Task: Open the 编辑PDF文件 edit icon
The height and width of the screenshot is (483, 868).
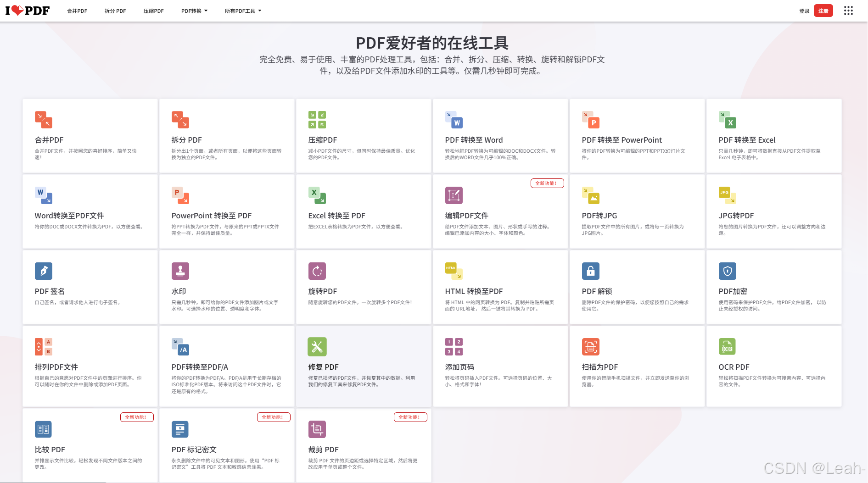Action: pyautogui.click(x=454, y=195)
